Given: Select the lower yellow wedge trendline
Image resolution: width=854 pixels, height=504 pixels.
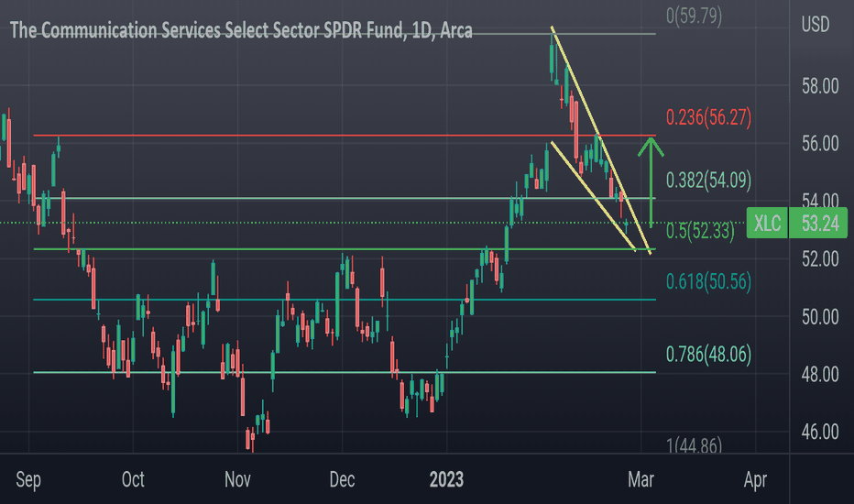Looking at the screenshot, I should point(593,197).
